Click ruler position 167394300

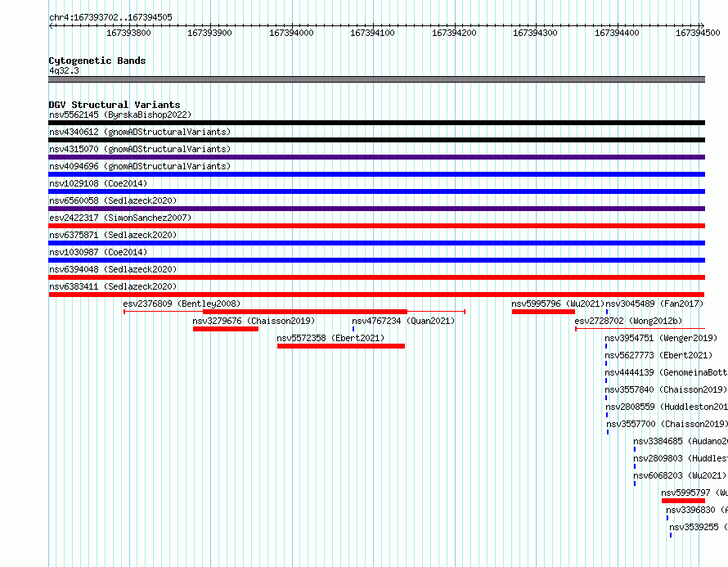[x=535, y=33]
